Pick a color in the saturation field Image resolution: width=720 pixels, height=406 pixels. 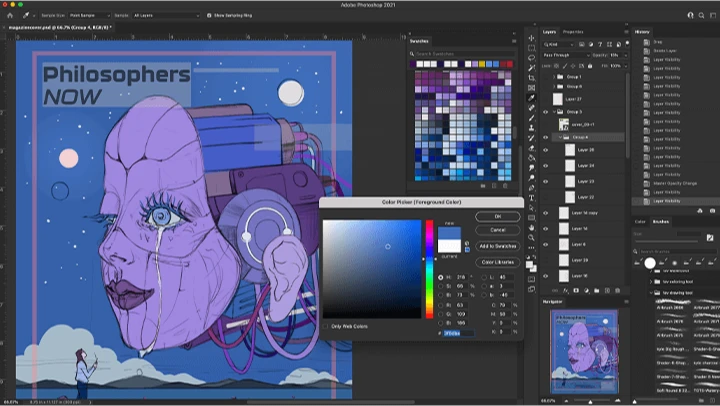point(372,269)
